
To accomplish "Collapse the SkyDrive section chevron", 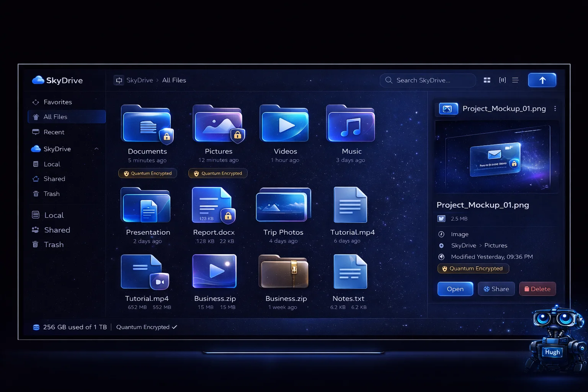I will [x=96, y=149].
